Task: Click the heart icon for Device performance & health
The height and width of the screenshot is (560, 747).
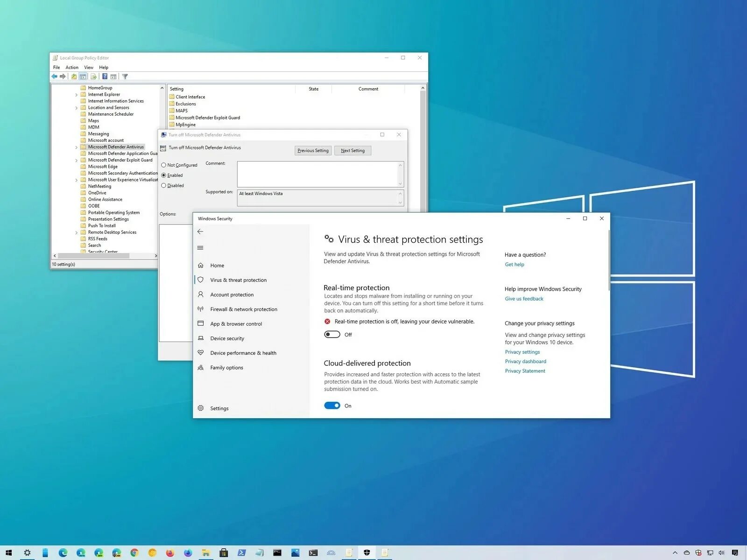Action: (x=201, y=353)
